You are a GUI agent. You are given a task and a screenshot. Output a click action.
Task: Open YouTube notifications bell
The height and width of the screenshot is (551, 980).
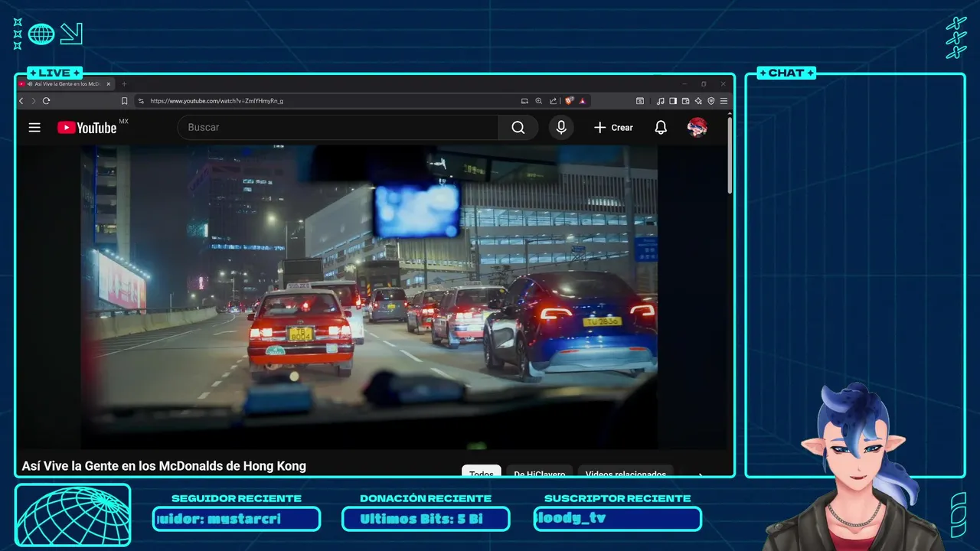point(661,128)
